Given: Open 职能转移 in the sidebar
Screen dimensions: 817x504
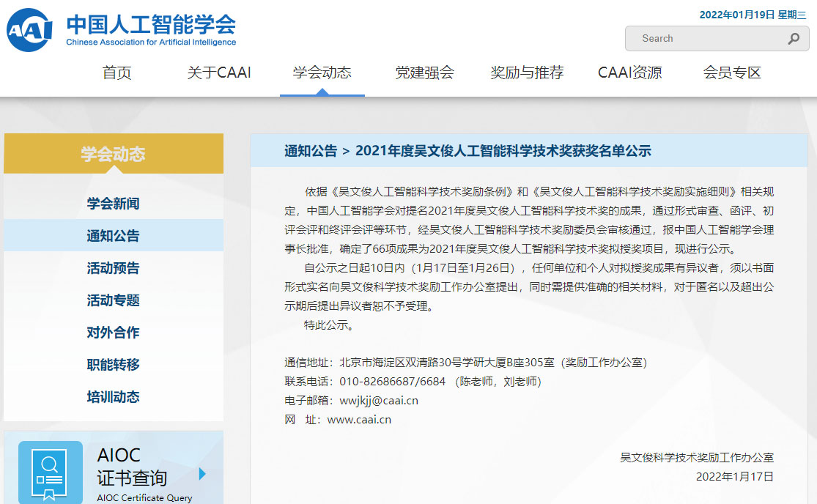Looking at the screenshot, I should click(x=113, y=365).
